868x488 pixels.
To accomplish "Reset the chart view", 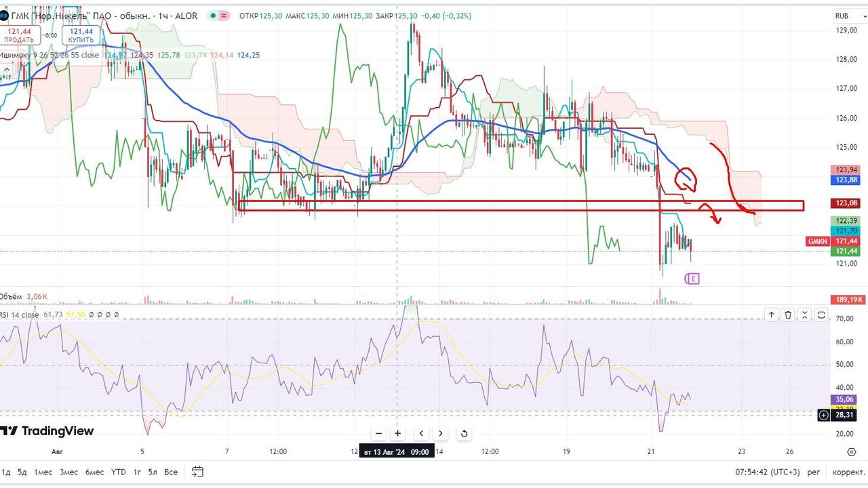I will [464, 434].
